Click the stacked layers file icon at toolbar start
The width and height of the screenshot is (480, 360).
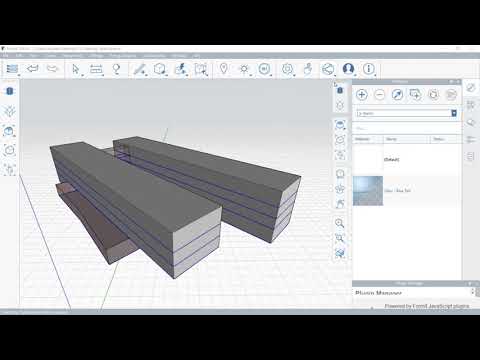click(12, 69)
